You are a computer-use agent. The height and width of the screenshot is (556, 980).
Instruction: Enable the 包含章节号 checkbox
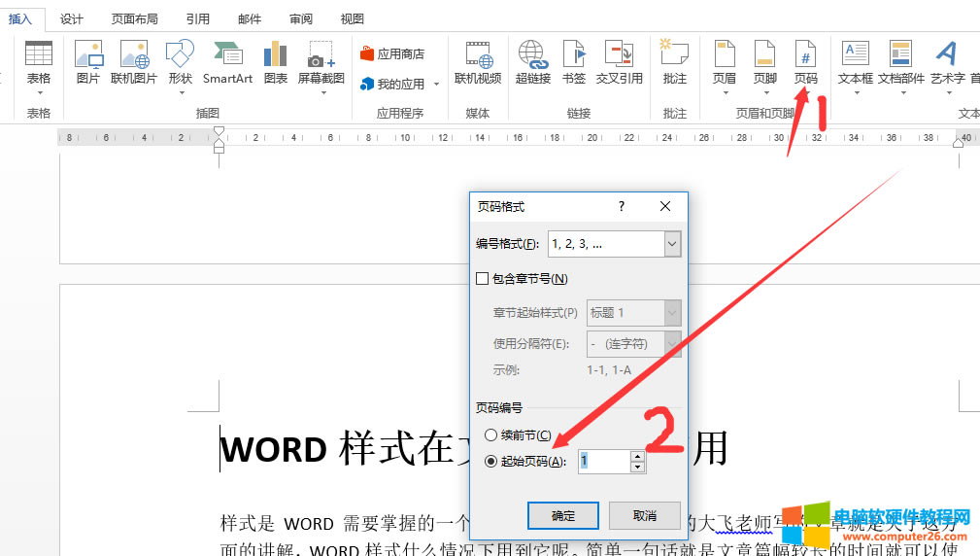483,279
